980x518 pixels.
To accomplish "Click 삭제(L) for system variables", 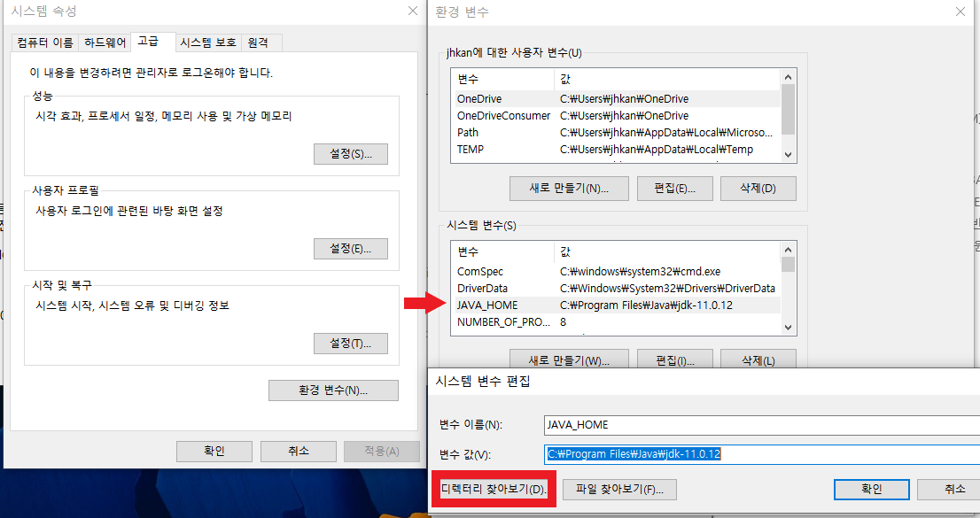I will (758, 360).
